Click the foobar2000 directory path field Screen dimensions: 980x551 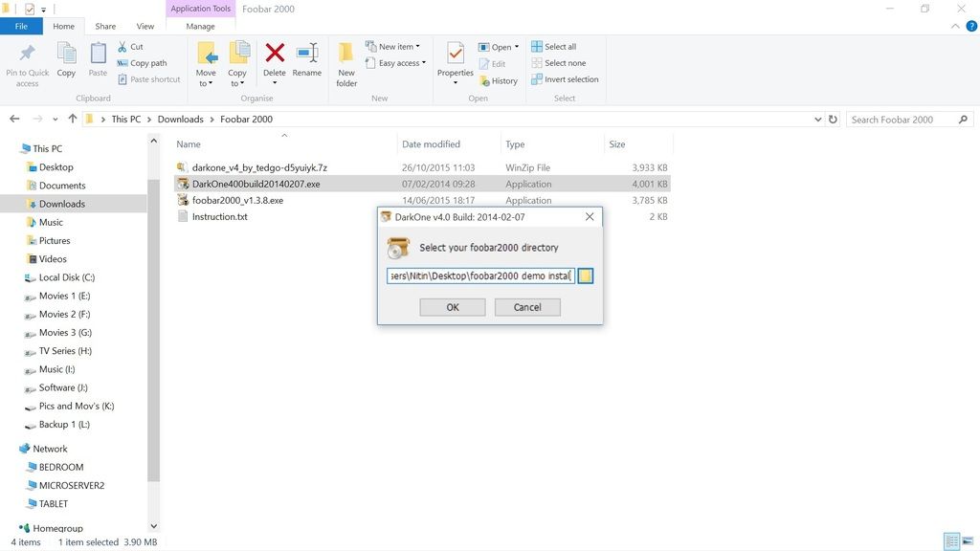coord(480,275)
